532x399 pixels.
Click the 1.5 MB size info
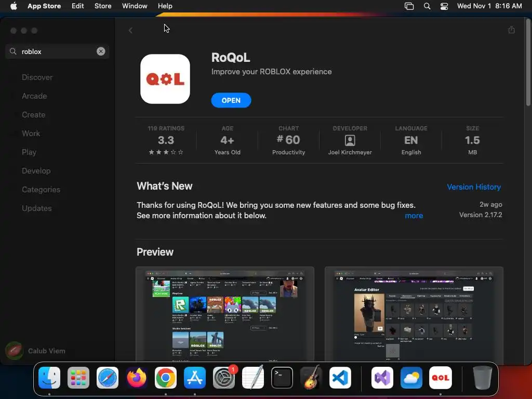(x=472, y=140)
